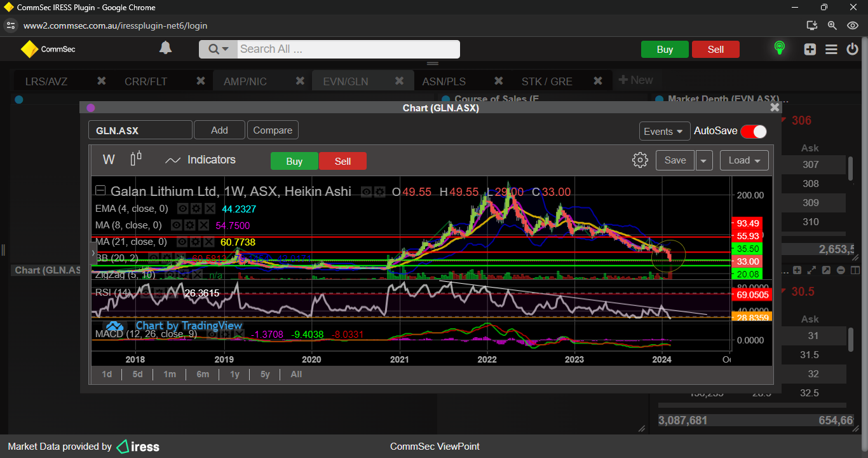Change the W chart interval
The image size is (868, 458).
[109, 160]
